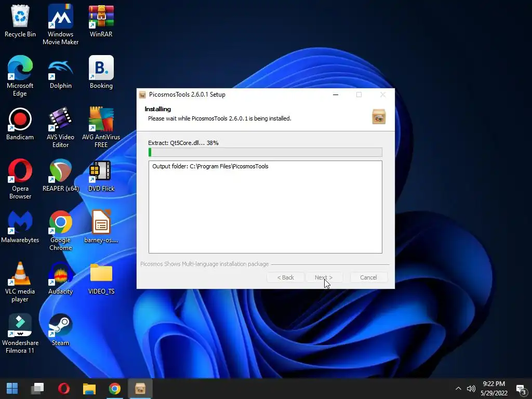The width and height of the screenshot is (532, 399).
Task: Click the installer package icon in header
Action: (379, 117)
